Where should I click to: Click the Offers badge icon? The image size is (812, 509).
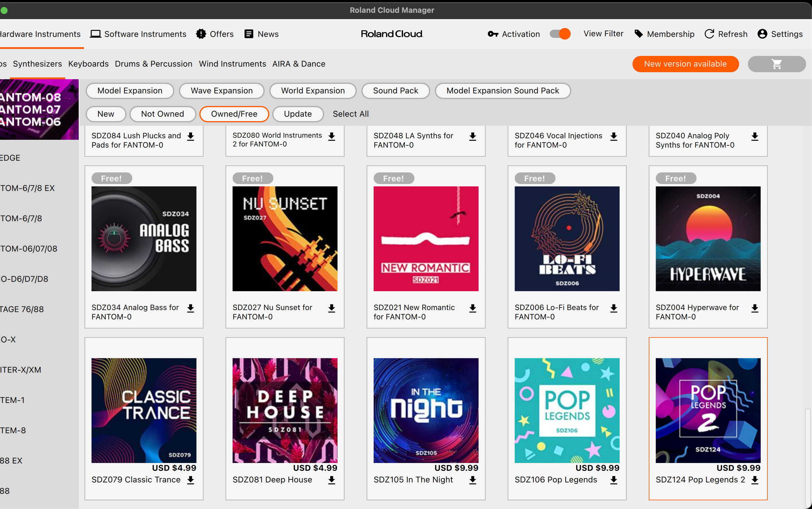click(201, 34)
